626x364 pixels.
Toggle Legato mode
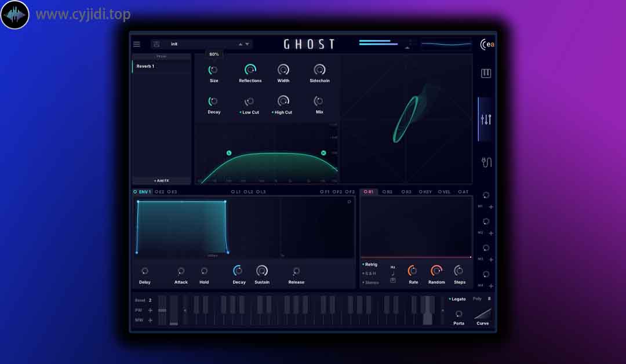(457, 299)
